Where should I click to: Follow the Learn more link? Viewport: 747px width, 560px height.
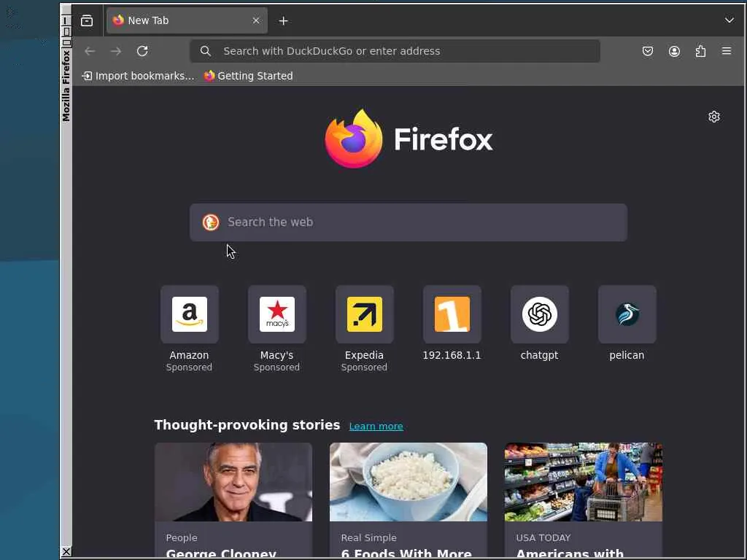coord(376,426)
